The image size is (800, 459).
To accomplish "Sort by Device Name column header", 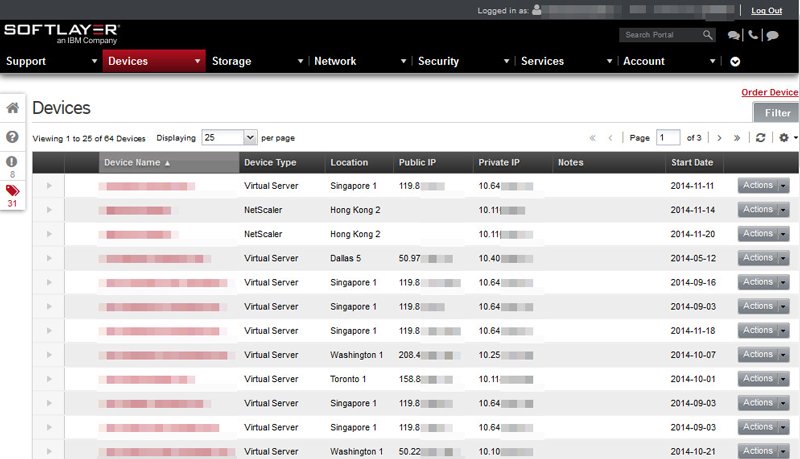I will (168, 163).
